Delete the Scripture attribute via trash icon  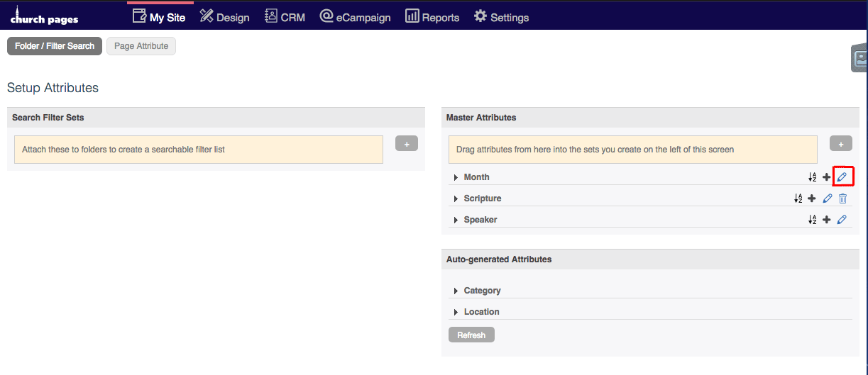842,198
